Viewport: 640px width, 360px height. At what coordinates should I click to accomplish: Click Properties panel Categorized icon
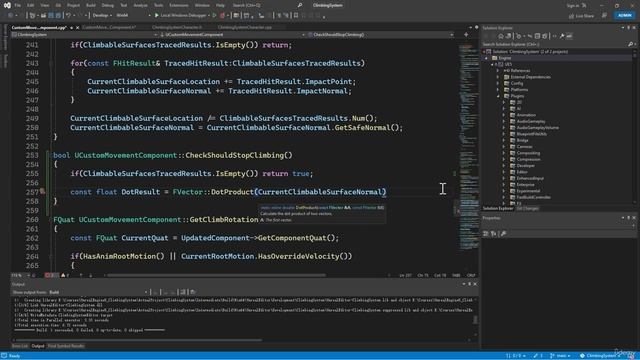486,233
